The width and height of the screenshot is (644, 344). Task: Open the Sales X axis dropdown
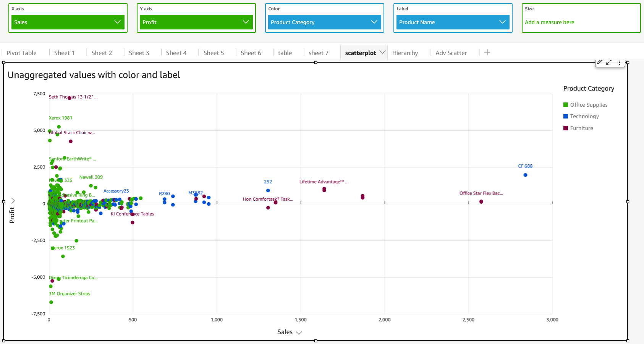(117, 22)
